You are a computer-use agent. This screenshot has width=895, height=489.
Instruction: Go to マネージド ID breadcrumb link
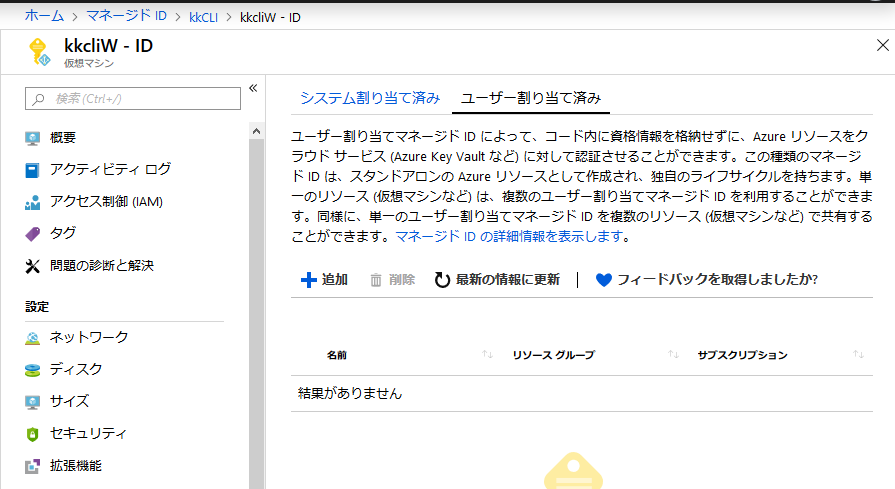127,16
